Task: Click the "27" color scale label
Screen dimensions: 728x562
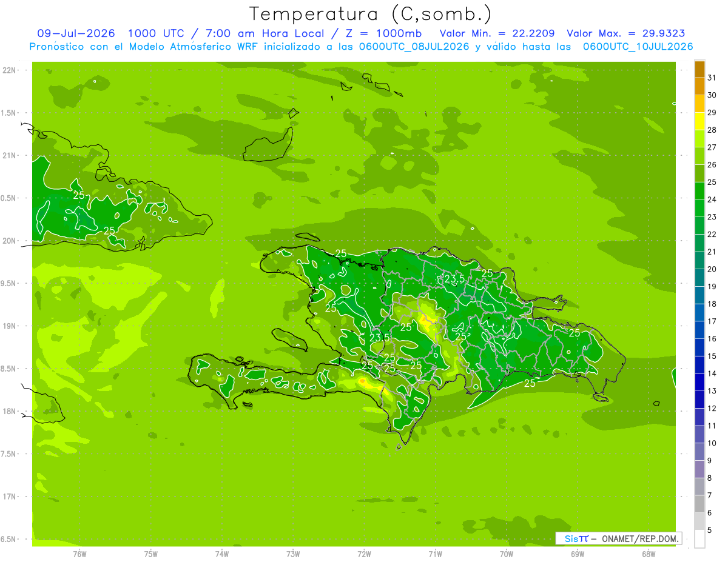Action: [x=712, y=147]
